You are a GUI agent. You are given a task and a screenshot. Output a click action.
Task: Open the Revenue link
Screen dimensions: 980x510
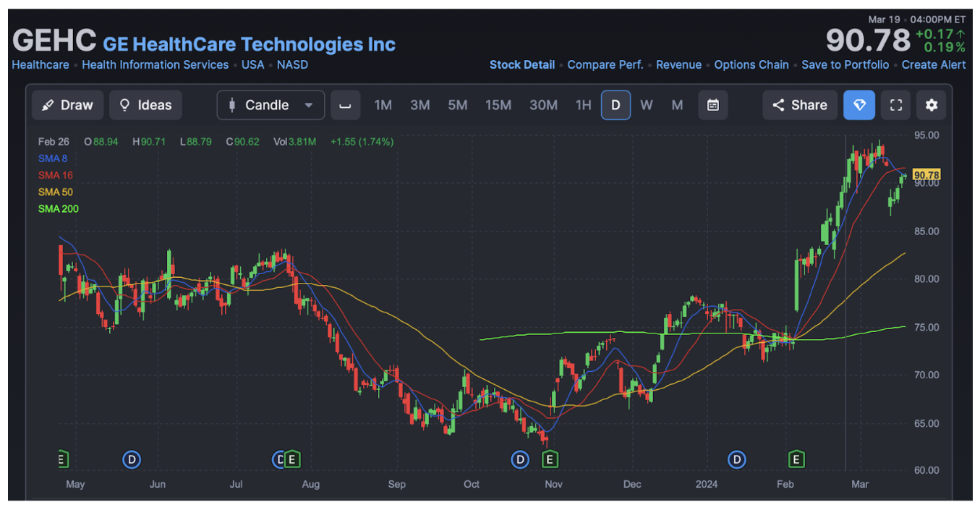(679, 64)
